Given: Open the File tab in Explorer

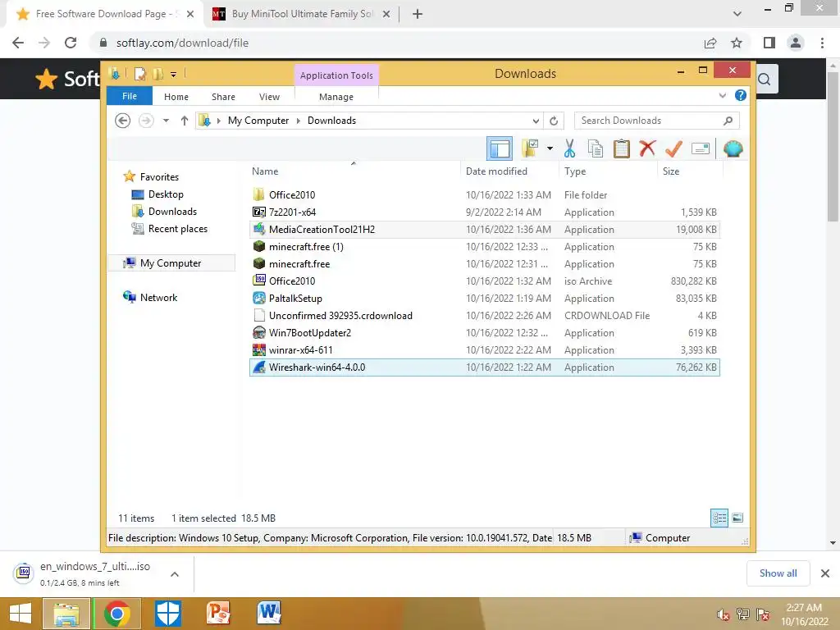Looking at the screenshot, I should 130,96.
